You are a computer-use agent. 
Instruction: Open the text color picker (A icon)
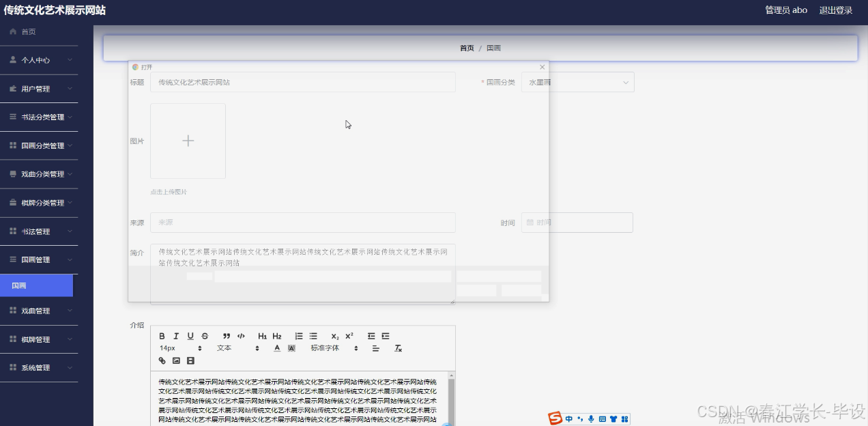[277, 348]
